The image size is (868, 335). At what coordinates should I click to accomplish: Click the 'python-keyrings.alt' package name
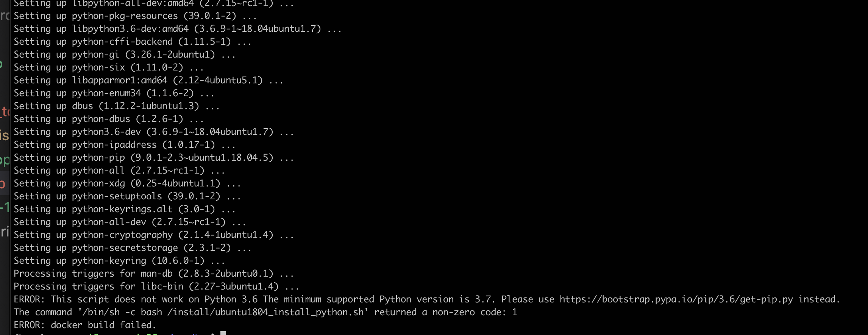pyautogui.click(x=122, y=209)
